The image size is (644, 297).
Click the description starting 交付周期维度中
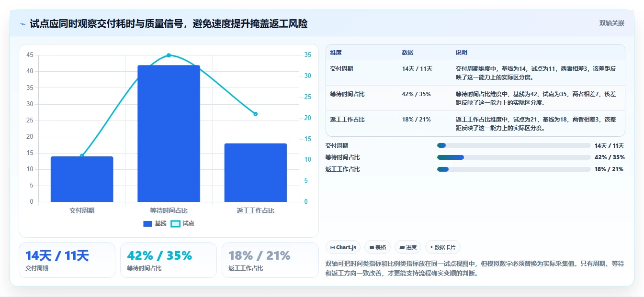[535, 73]
